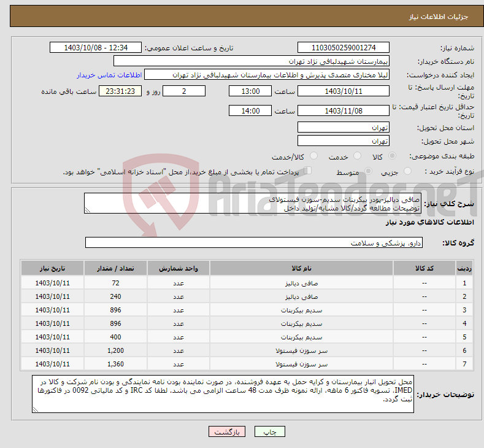Click the delivery province تهران field

click(344, 127)
